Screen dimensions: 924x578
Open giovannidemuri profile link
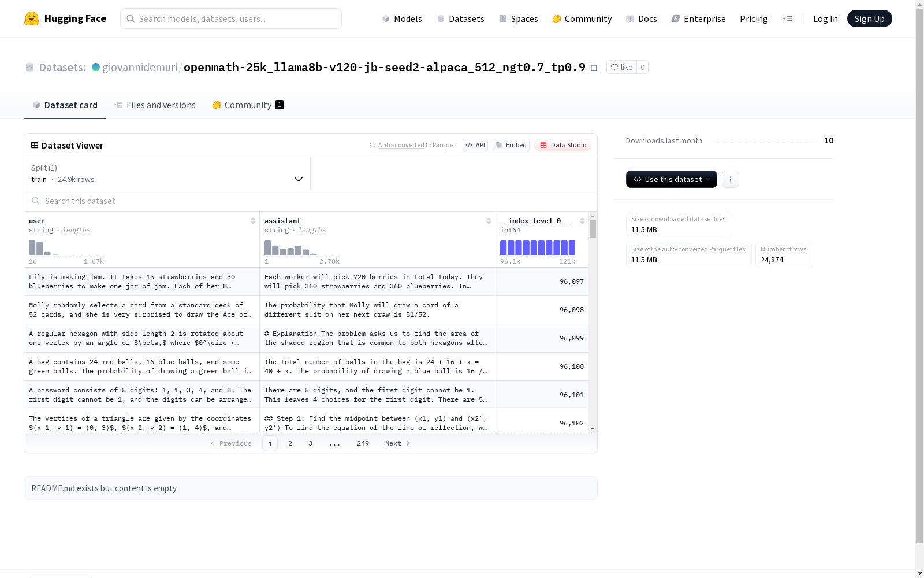click(x=140, y=67)
